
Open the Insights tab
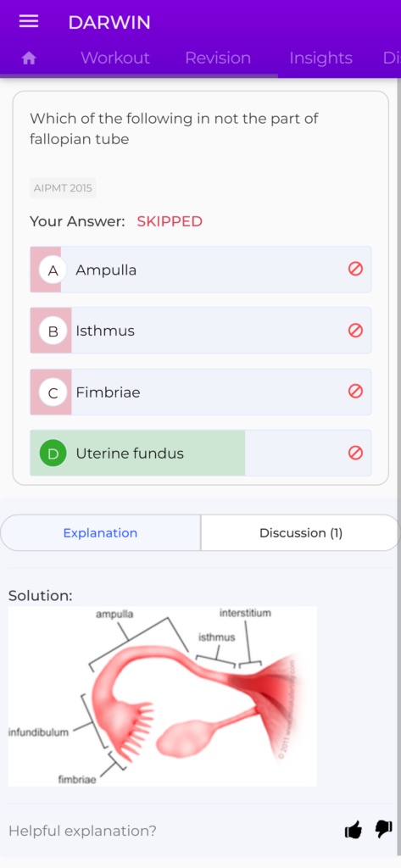pyautogui.click(x=320, y=58)
